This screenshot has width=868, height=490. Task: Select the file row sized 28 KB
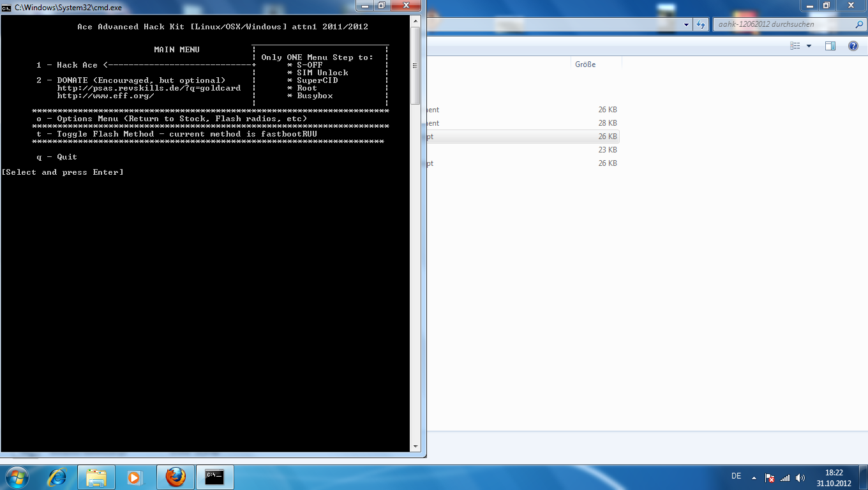coord(523,123)
